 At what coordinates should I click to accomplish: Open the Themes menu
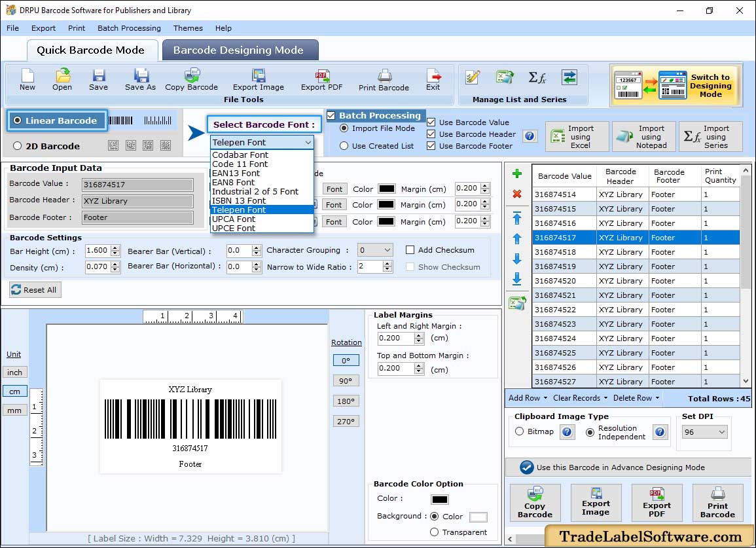(188, 28)
